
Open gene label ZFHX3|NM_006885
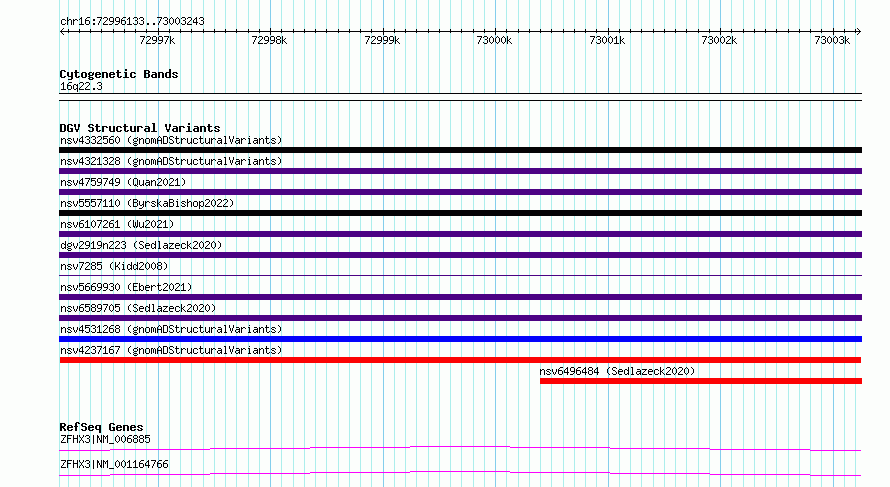(x=105, y=439)
